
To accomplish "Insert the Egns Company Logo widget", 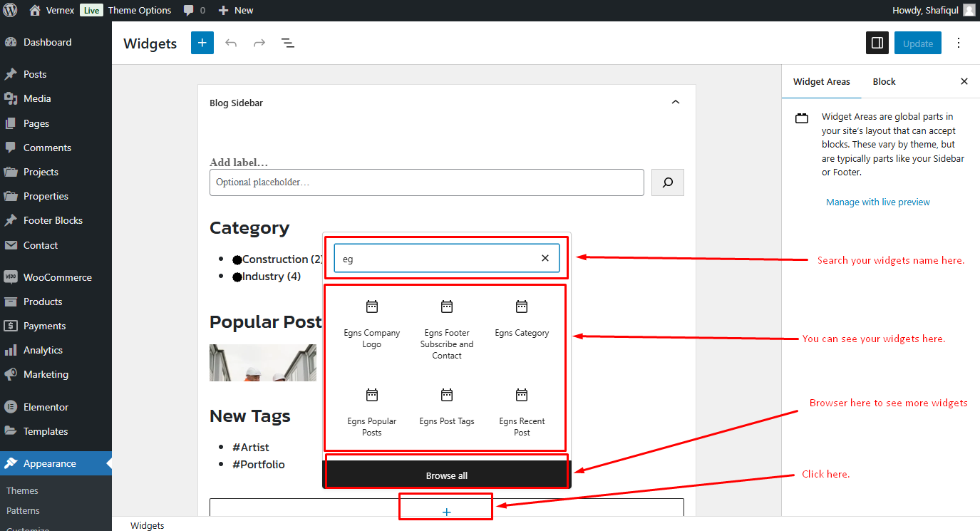I will pyautogui.click(x=372, y=324).
